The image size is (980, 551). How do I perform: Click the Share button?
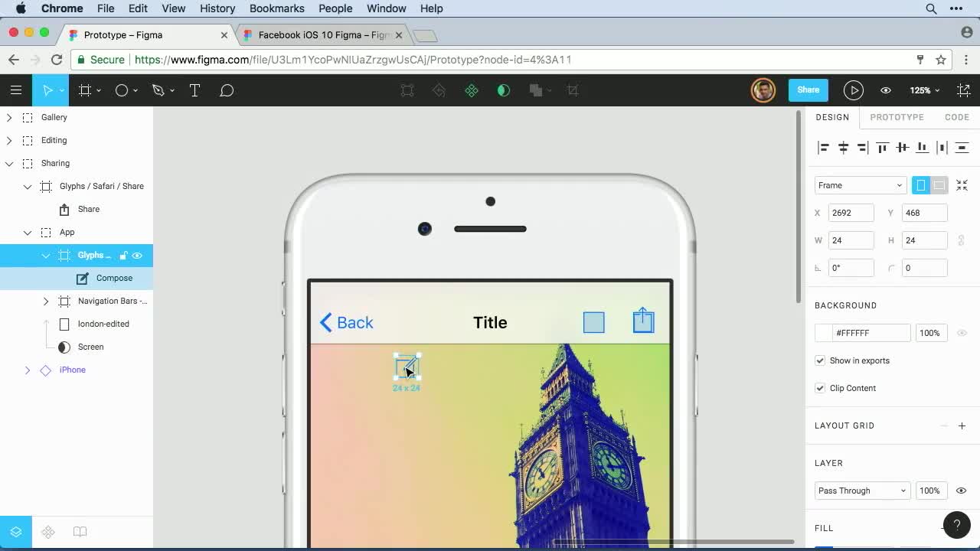(x=808, y=90)
